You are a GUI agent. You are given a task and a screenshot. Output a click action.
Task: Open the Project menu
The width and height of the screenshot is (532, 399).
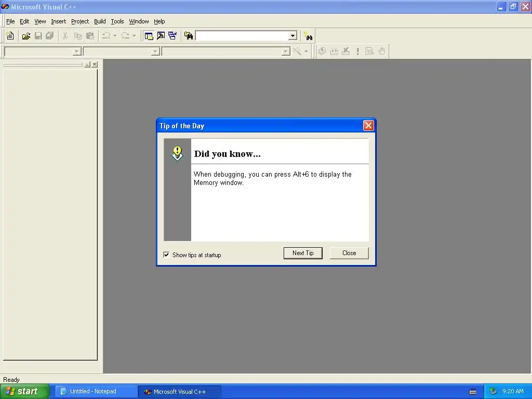(x=80, y=21)
